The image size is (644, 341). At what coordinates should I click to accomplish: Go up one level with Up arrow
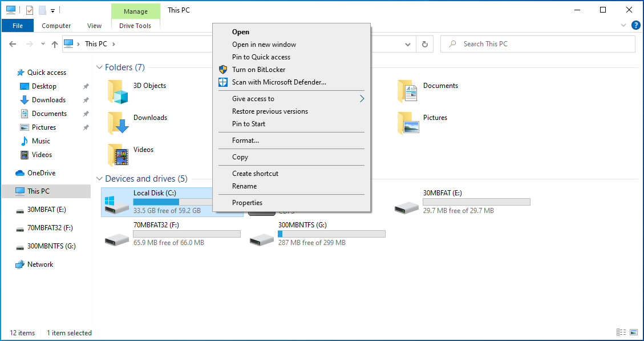click(x=55, y=44)
